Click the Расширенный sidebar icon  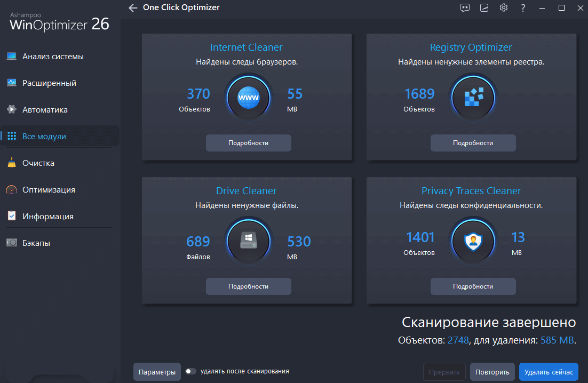point(12,83)
